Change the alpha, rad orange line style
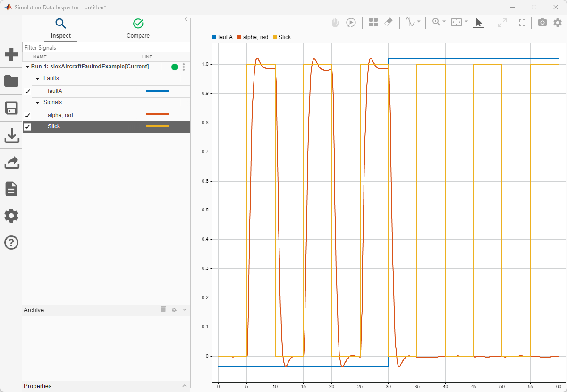This screenshot has width=567, height=392. 157,114
